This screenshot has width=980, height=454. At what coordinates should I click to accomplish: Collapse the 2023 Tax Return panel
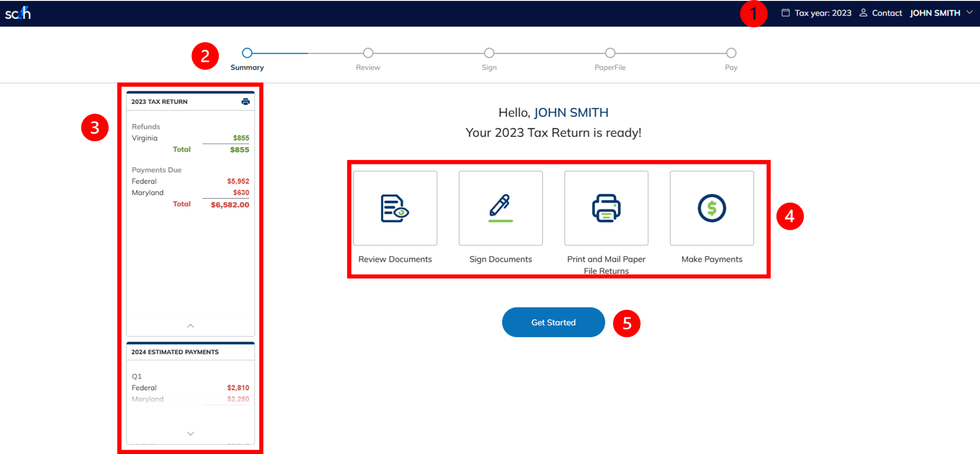[x=190, y=326]
